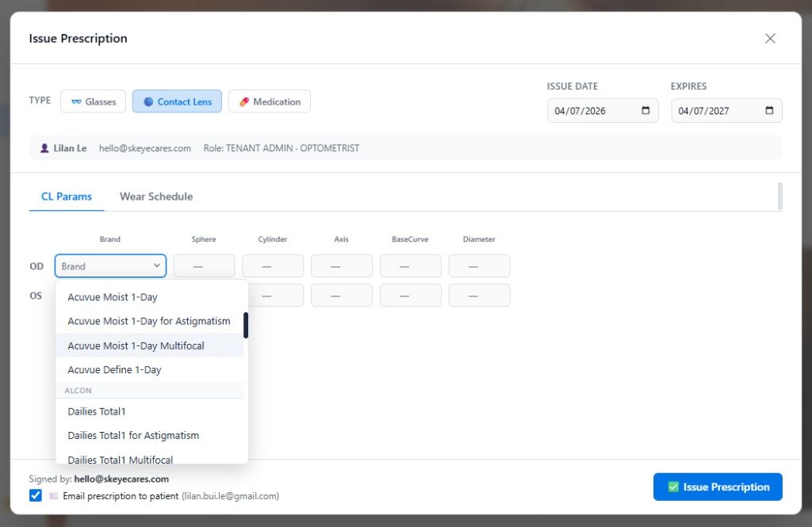Click the Issue Prescription button
Viewport: 812px width, 527px height.
click(718, 487)
